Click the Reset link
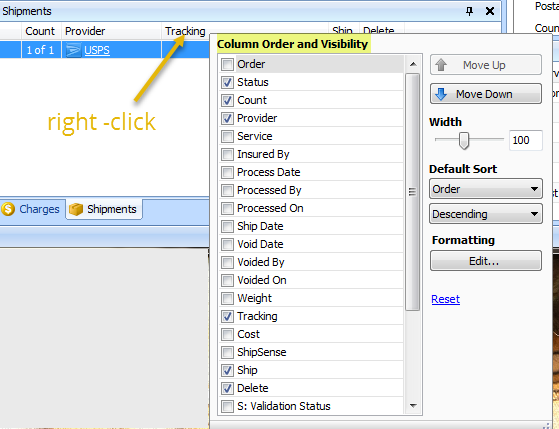This screenshot has width=559, height=429. (446, 299)
